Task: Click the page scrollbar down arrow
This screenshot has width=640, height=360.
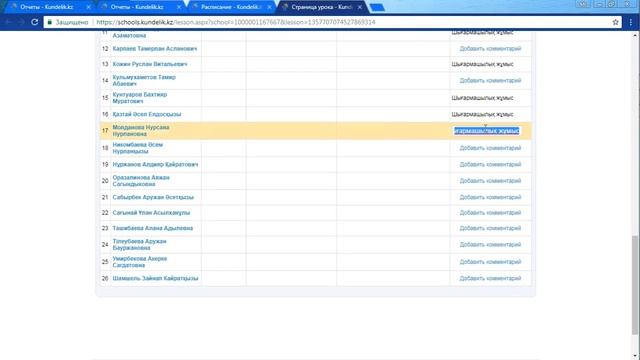Action: (x=636, y=356)
